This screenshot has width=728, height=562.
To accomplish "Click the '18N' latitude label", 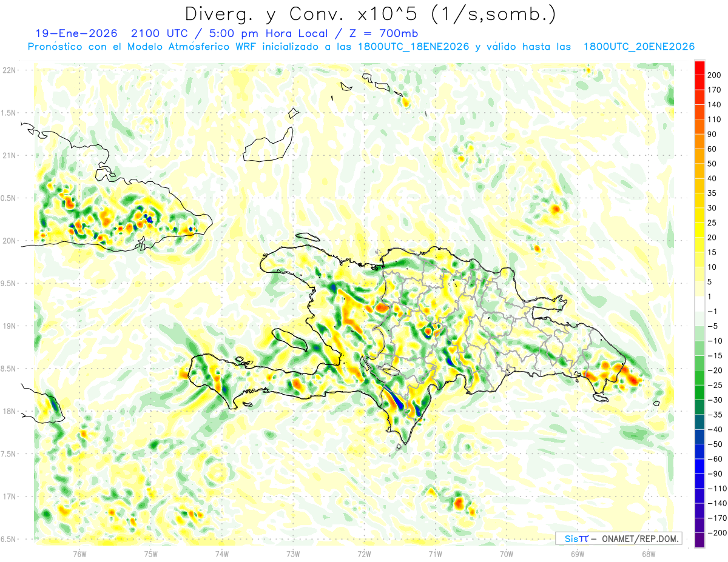I will (10, 412).
